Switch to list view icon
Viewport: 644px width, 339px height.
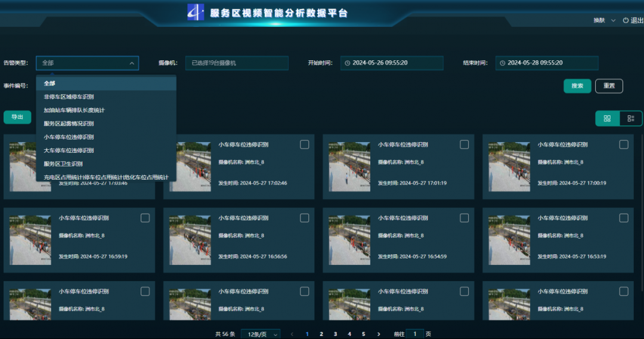point(631,118)
